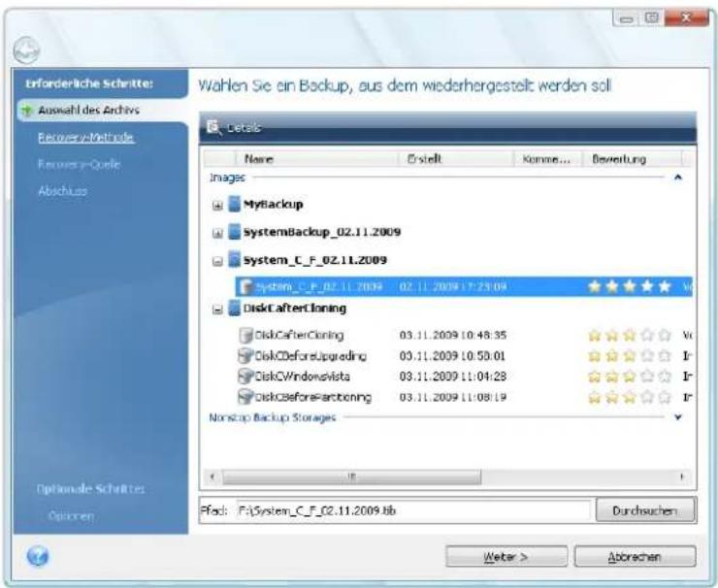
Task: Open the help icon at bottom left
Action: (38, 556)
